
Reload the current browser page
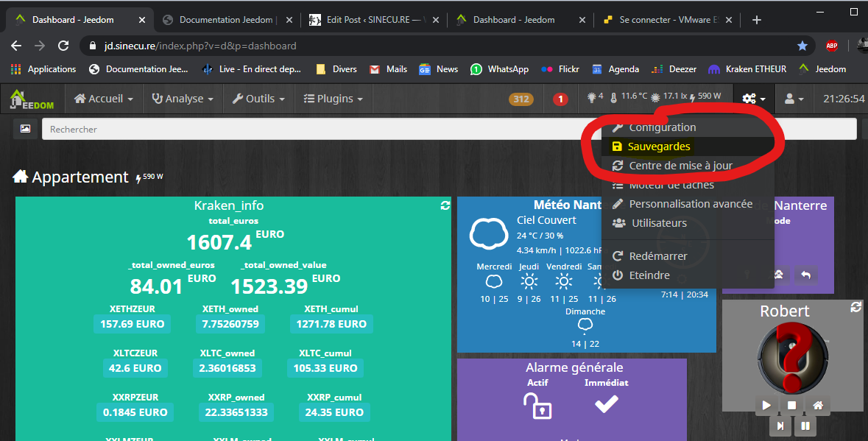(x=63, y=46)
